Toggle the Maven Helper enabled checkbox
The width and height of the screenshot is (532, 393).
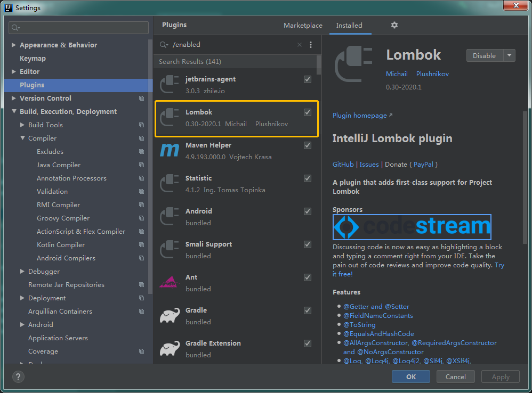coord(308,145)
